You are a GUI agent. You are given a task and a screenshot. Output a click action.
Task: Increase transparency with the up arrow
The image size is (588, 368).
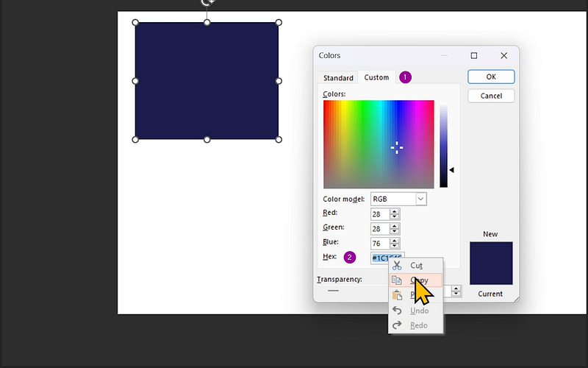(x=456, y=289)
